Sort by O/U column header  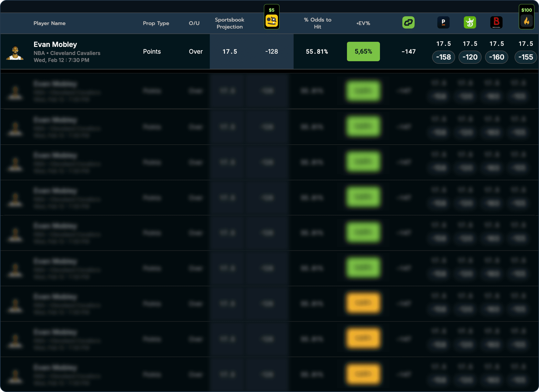tap(194, 23)
